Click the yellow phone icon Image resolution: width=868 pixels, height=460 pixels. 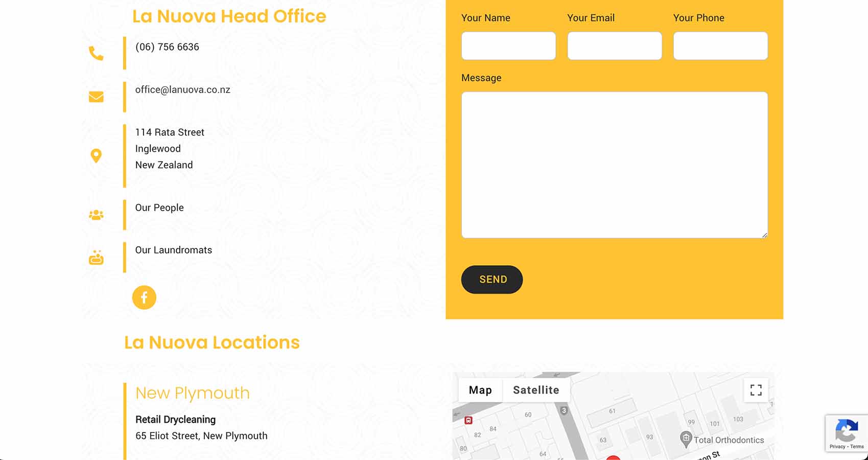(96, 53)
